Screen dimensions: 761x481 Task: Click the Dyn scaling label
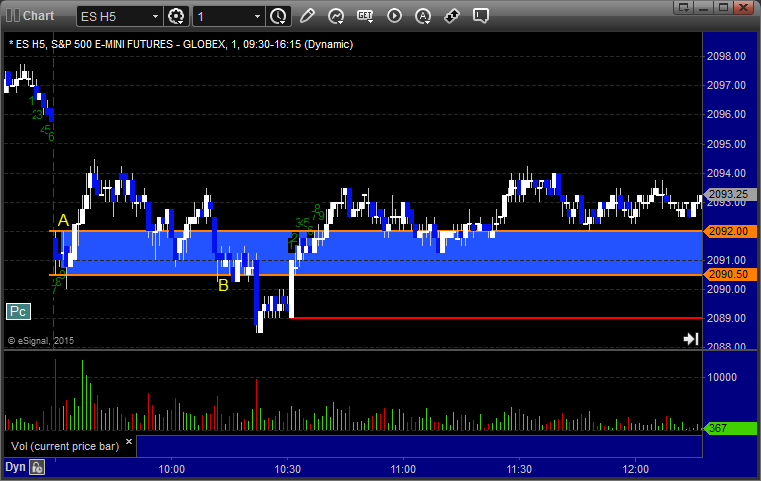tap(15, 467)
